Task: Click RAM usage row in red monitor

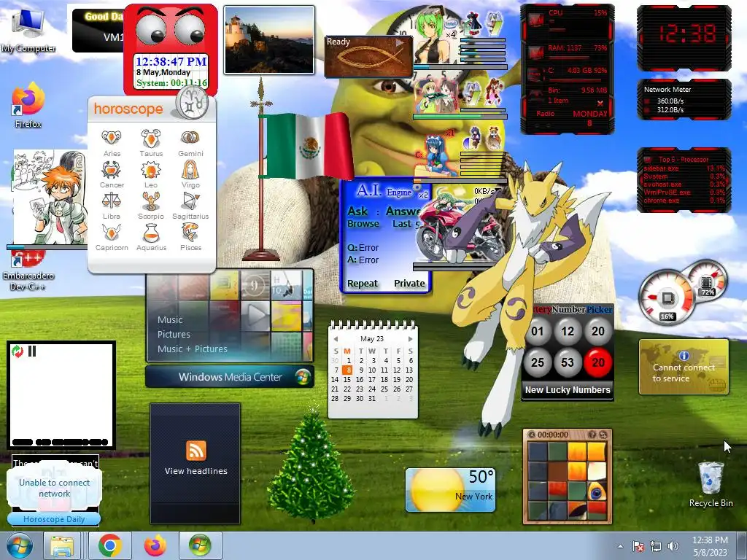Action: (x=568, y=51)
